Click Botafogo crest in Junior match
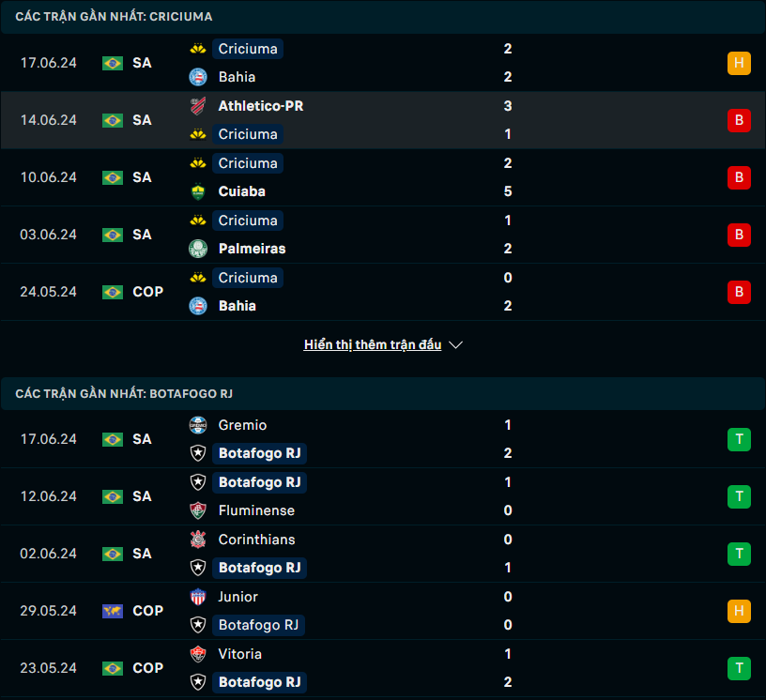The image size is (766, 700). (x=198, y=625)
